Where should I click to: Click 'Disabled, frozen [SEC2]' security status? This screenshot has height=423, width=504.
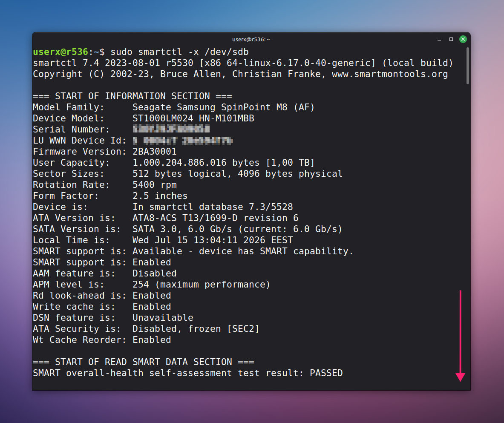(x=196, y=329)
